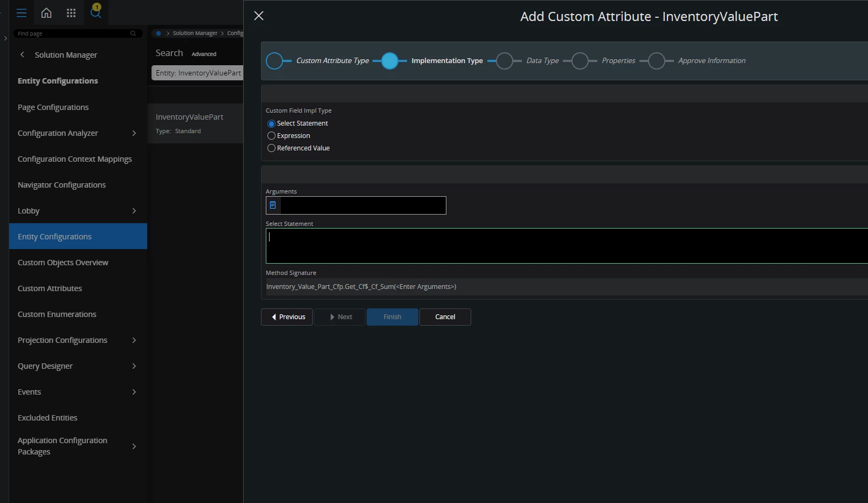Image resolution: width=868 pixels, height=503 pixels.
Task: Go to the Custom Attribute Type step
Action: 274,61
